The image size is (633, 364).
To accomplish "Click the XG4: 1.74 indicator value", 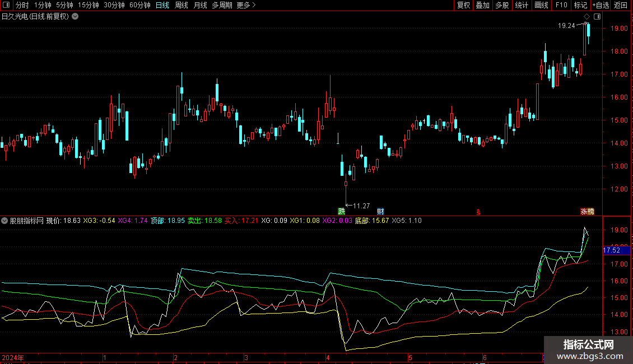I will pos(133,221).
